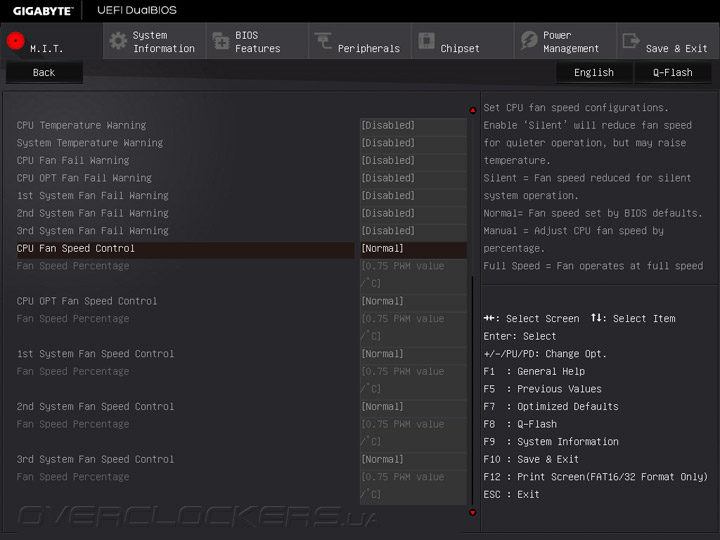
Task: Click Fan Speed Percentage under 3rd System Fan
Action: point(73,477)
